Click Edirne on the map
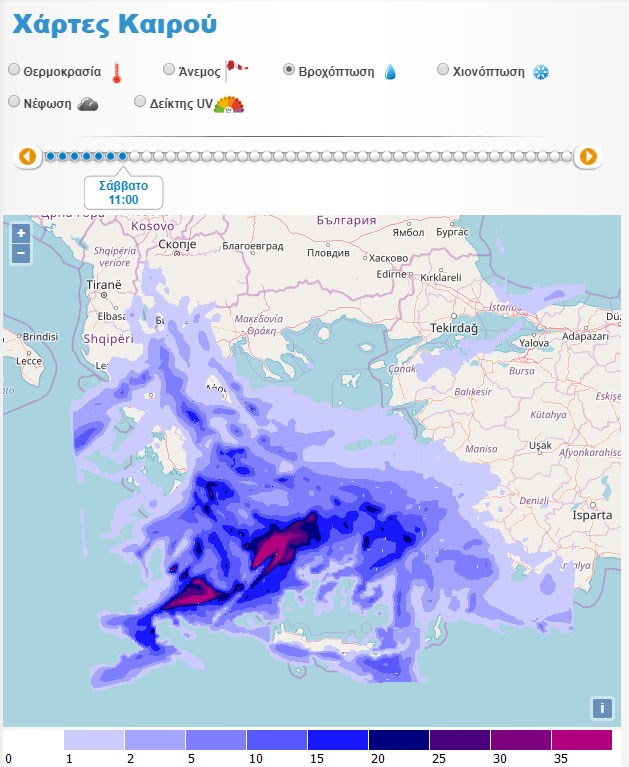The width and height of the screenshot is (629, 767). click(x=391, y=274)
